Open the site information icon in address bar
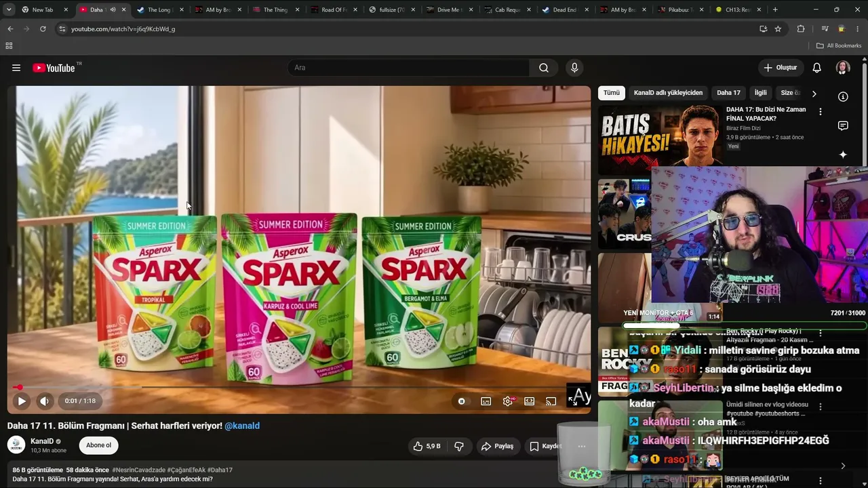 [62, 29]
